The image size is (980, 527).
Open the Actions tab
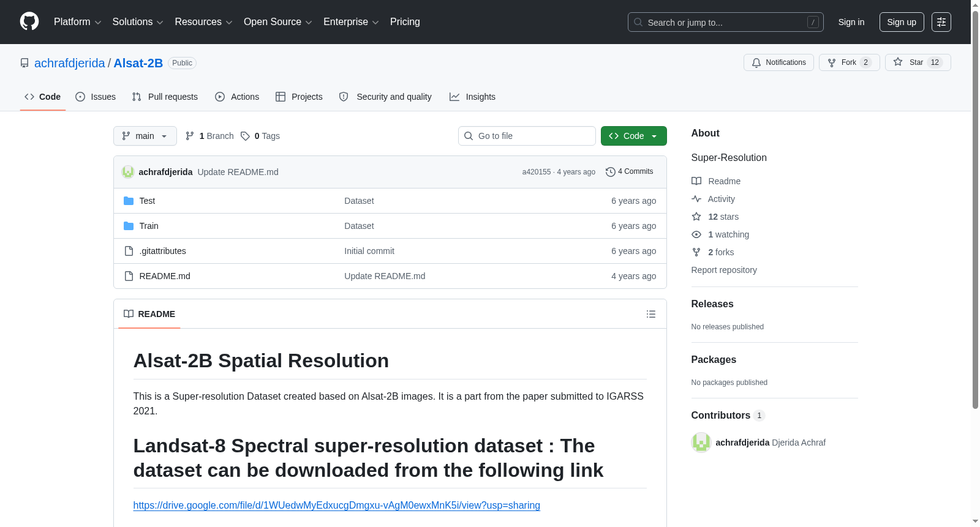[237, 97]
